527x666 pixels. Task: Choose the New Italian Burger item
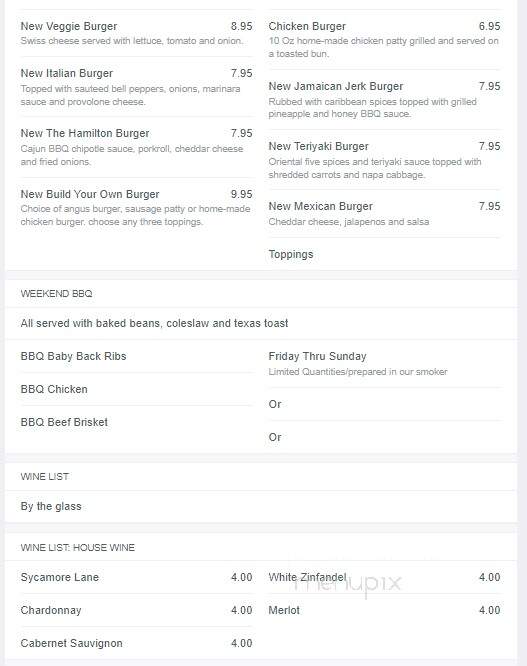(136, 87)
